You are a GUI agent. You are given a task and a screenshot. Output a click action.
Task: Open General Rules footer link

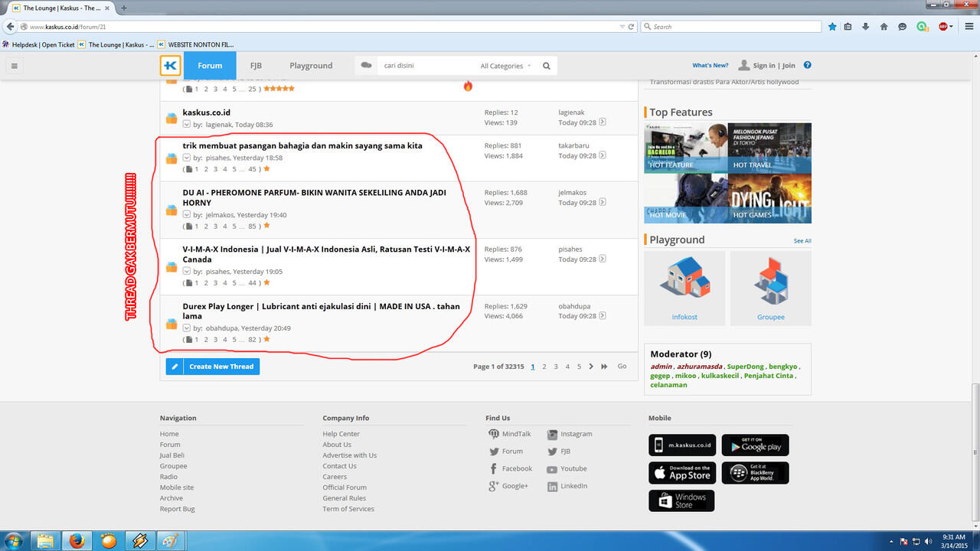click(x=345, y=498)
